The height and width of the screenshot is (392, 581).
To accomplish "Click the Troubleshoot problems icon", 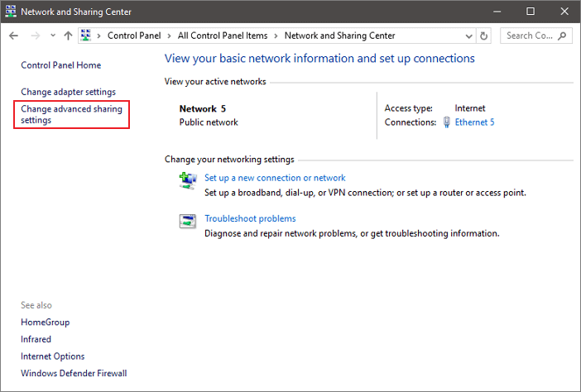I will coord(188,222).
